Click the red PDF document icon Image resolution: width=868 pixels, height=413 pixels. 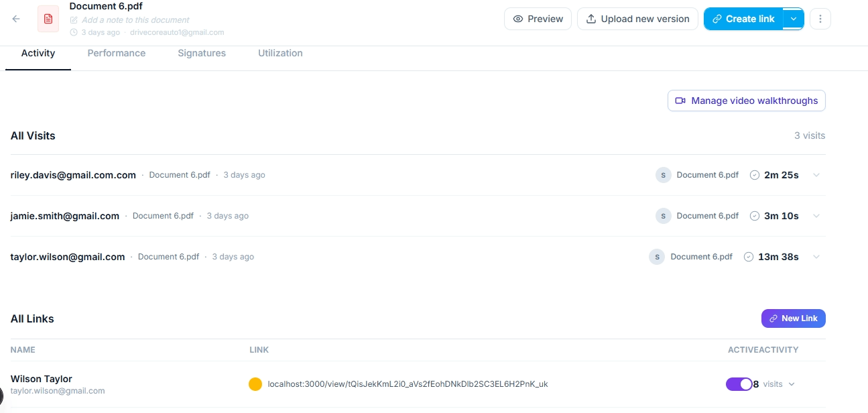point(48,18)
